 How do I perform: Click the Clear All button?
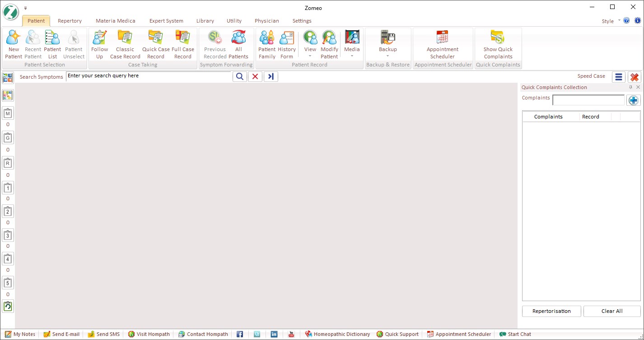612,311
